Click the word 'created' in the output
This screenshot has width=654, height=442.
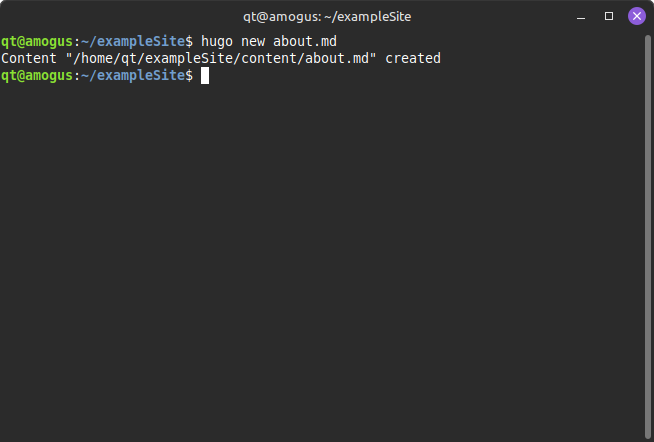[413, 59]
